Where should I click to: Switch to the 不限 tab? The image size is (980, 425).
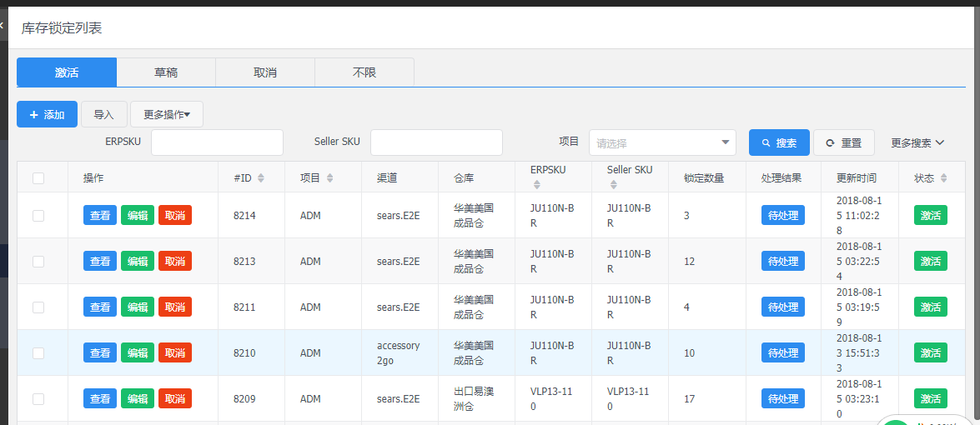(x=364, y=72)
